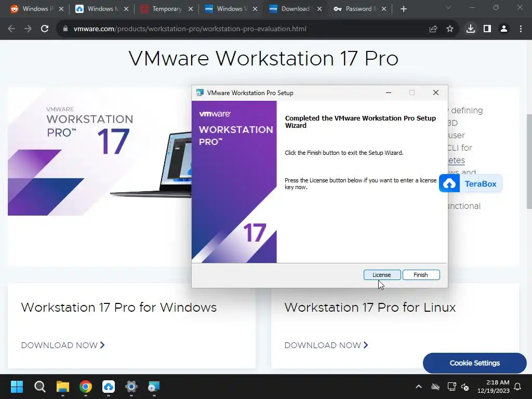Show hidden system tray icons
This screenshot has height=399, width=532.
pyautogui.click(x=419, y=387)
